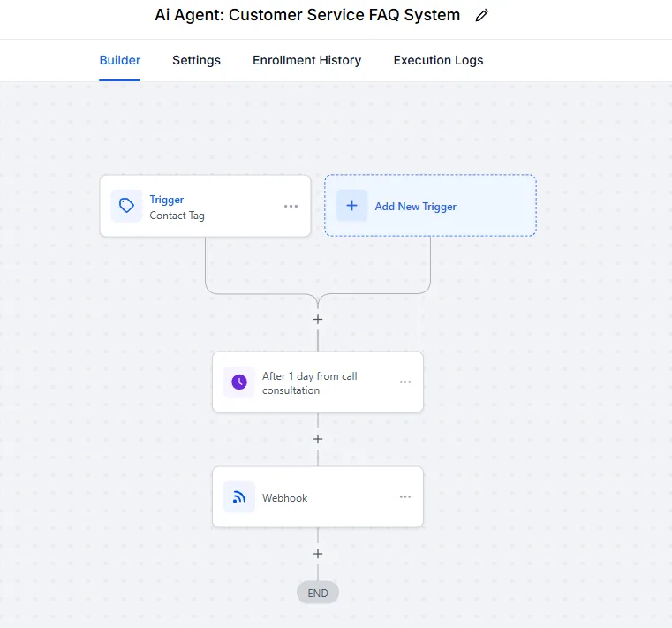Click the 'Trigger' label on the trigger card
Screen dimensions: 672x628
click(x=166, y=200)
